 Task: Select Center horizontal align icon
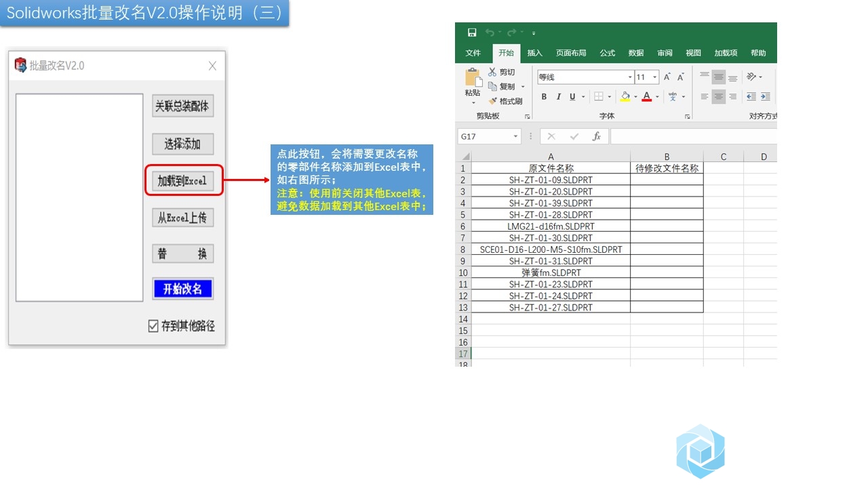(x=719, y=97)
